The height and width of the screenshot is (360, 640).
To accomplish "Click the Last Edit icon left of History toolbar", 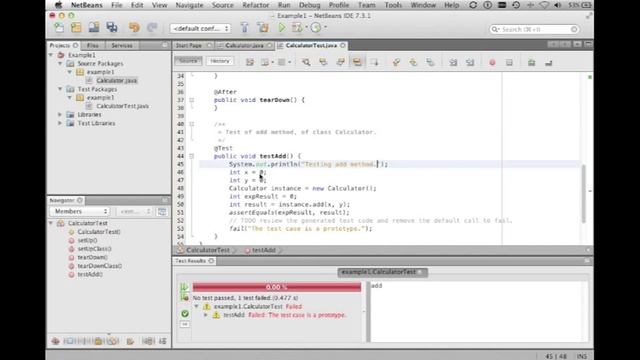I will 250,62.
